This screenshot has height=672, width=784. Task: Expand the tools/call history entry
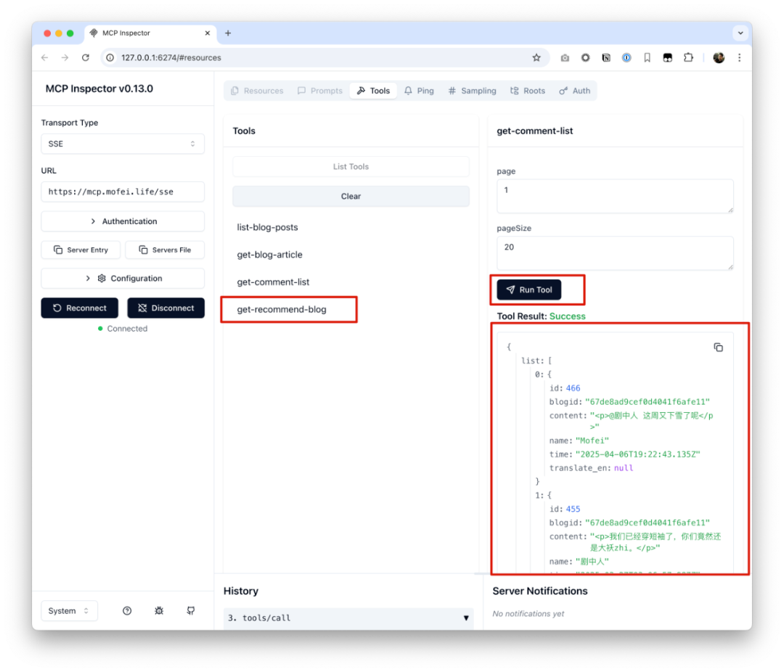click(348, 618)
